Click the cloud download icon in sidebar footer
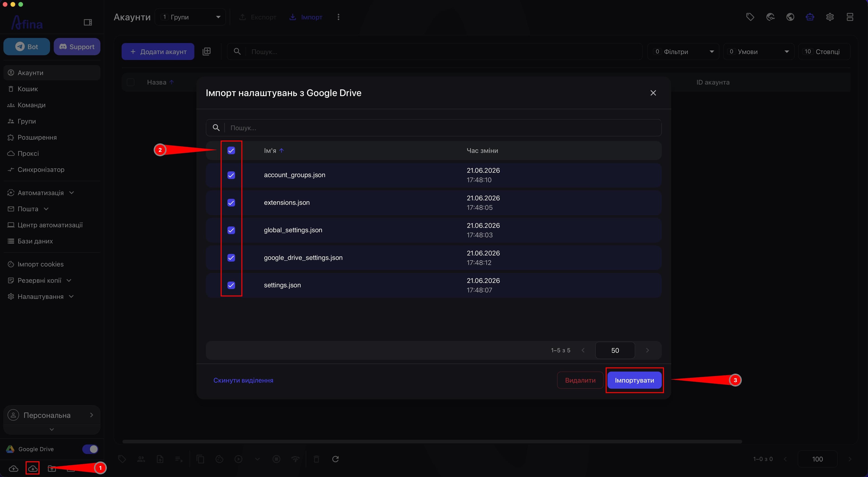The image size is (868, 477). 33,468
